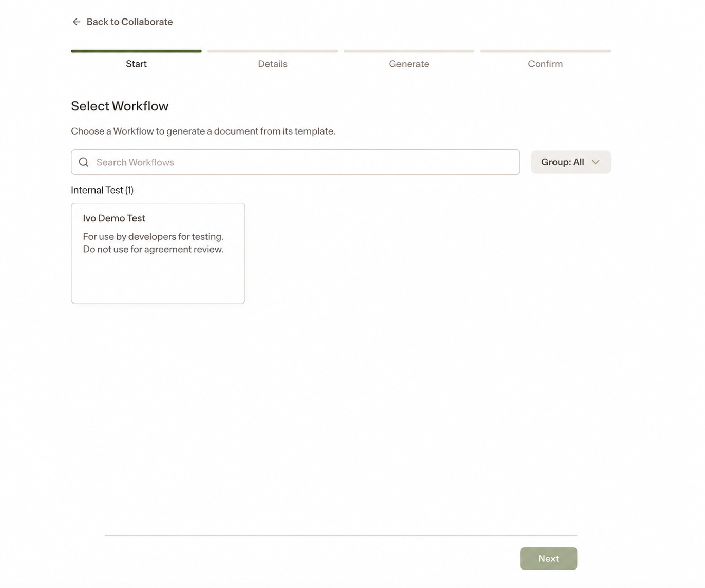This screenshot has height=588, width=705.
Task: Click the Ivo Demo Test title
Action: click(114, 218)
